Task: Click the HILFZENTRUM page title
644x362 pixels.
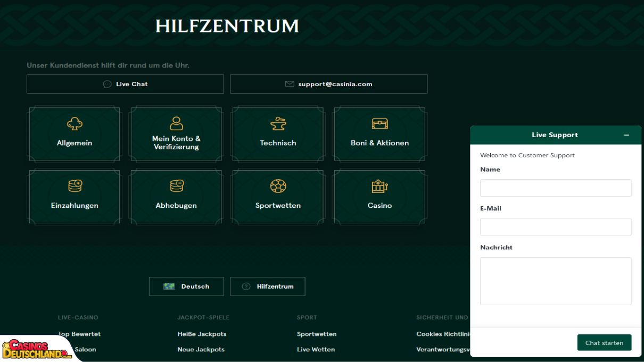Action: [227, 26]
